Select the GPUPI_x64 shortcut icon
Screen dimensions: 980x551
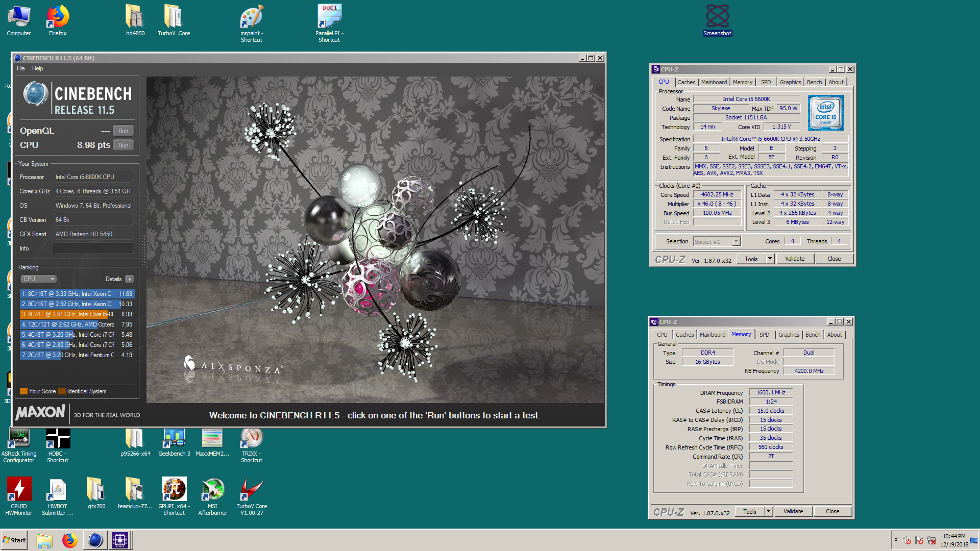click(174, 496)
